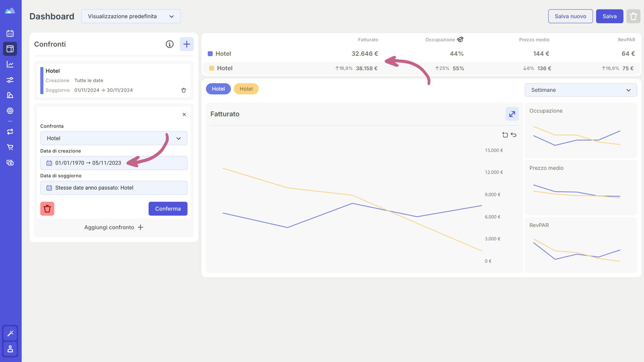The height and width of the screenshot is (362, 644).
Task: Click the Conferma button
Action: pos(168,209)
